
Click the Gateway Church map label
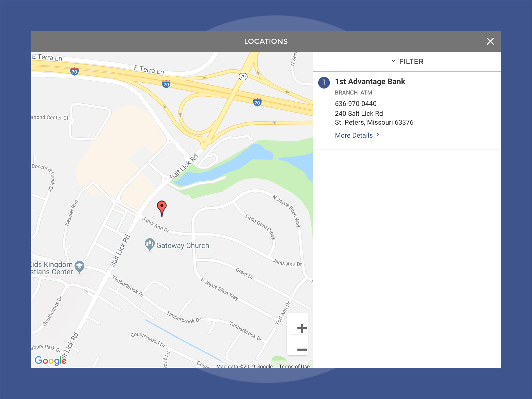[182, 245]
